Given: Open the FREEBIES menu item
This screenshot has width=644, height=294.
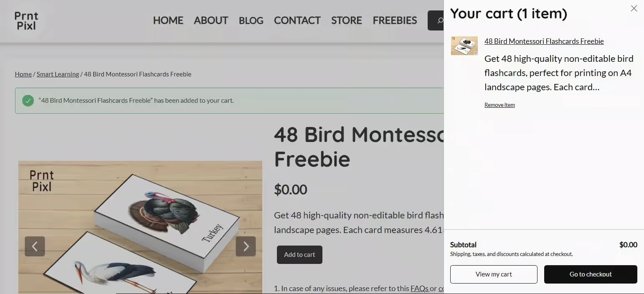Looking at the screenshot, I should coord(395,20).
